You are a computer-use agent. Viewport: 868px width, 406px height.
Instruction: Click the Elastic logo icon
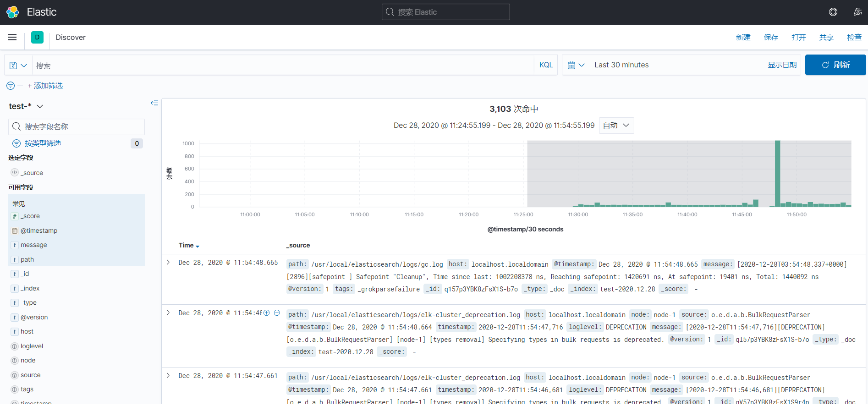coord(12,12)
